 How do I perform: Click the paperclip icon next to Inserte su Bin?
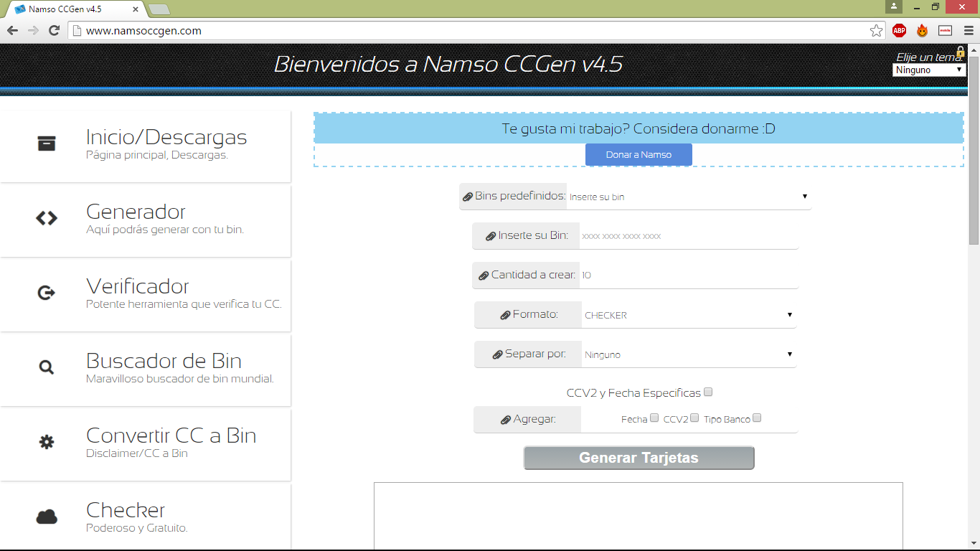click(x=491, y=236)
